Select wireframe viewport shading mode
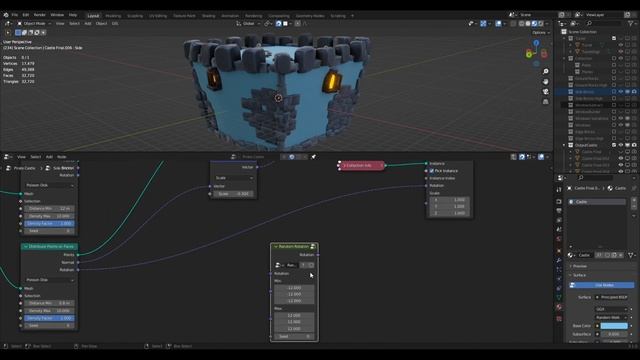Image resolution: width=640 pixels, height=360 pixels. 521,24
